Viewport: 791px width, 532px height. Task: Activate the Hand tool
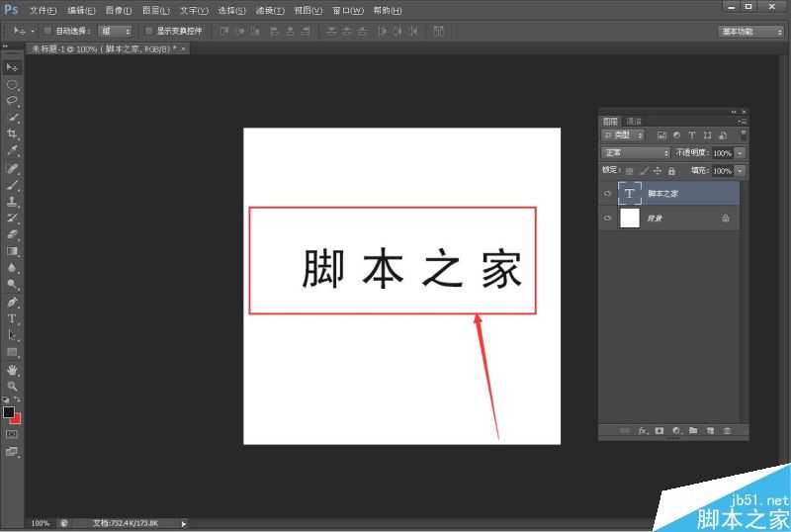tap(12, 370)
